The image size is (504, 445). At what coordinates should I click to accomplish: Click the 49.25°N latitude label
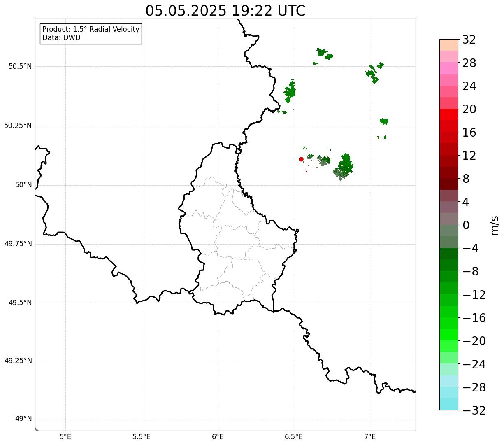[18, 361]
